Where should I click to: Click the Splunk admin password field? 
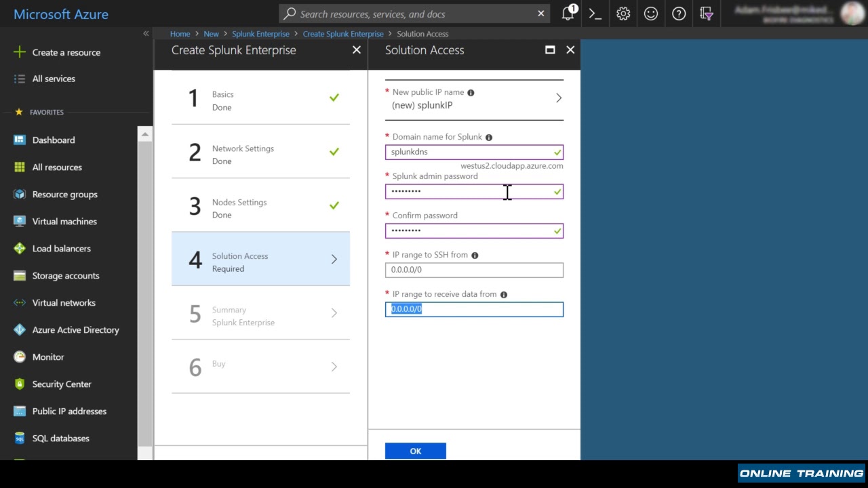click(x=474, y=191)
